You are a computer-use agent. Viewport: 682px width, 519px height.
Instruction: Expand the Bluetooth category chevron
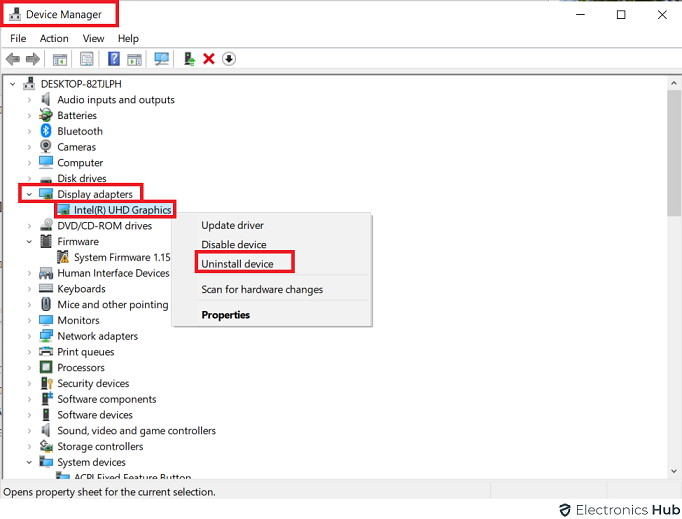point(29,131)
